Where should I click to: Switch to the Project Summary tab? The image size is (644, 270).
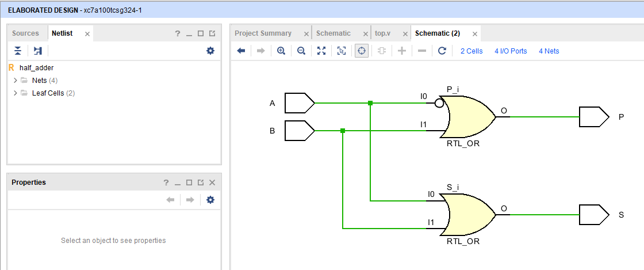[263, 33]
